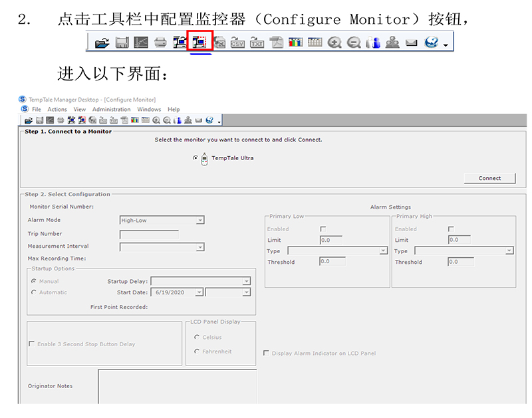
Task: Expand the Alarm Mode dropdown
Action: [x=200, y=221]
